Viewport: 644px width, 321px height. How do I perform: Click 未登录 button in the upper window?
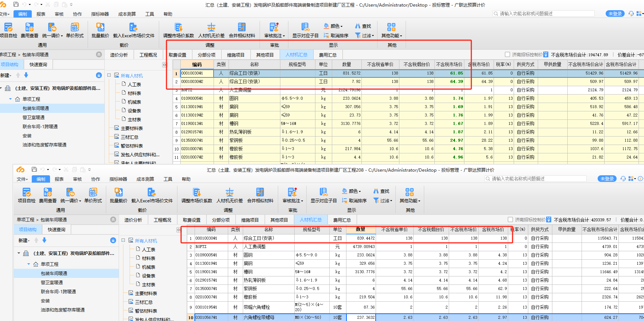coord(615,14)
